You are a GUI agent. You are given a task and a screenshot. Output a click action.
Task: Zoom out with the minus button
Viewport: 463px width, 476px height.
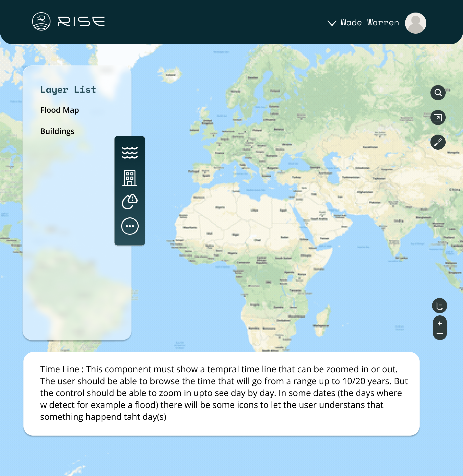pos(440,334)
